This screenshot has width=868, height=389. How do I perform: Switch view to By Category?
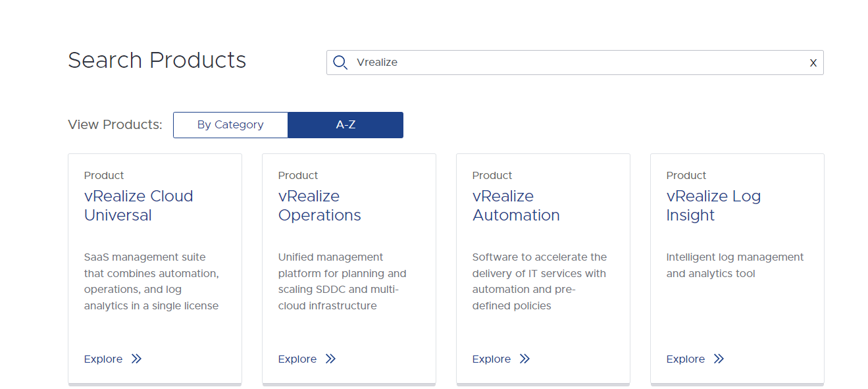[230, 125]
